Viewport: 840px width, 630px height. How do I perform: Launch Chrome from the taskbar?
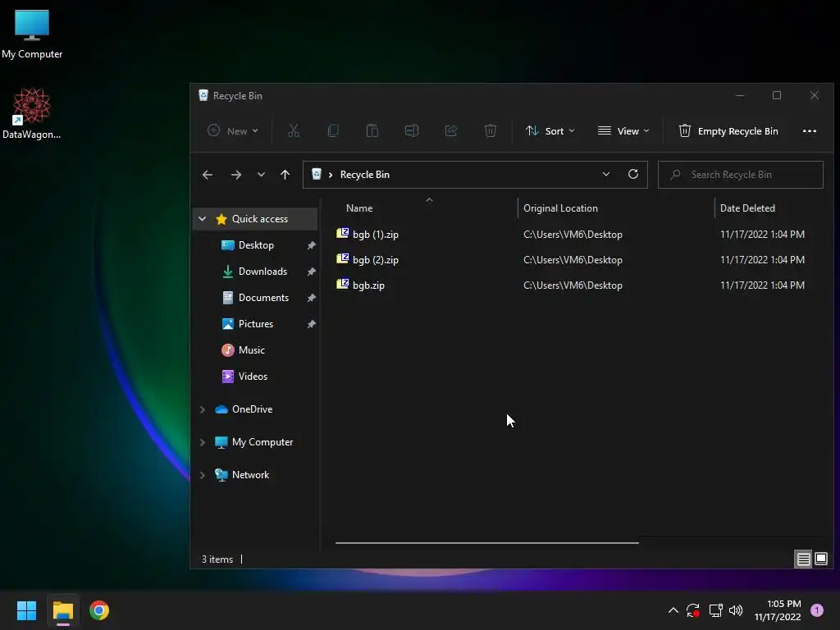[x=99, y=610]
